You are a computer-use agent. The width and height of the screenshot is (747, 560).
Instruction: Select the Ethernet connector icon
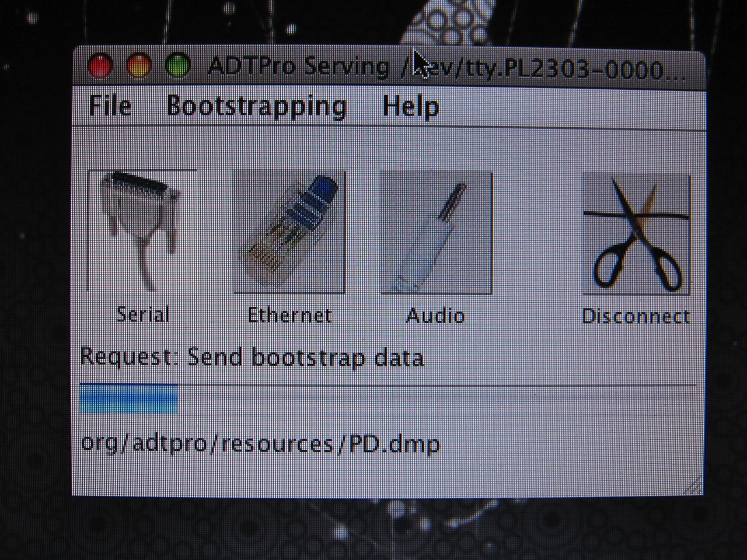(x=289, y=232)
